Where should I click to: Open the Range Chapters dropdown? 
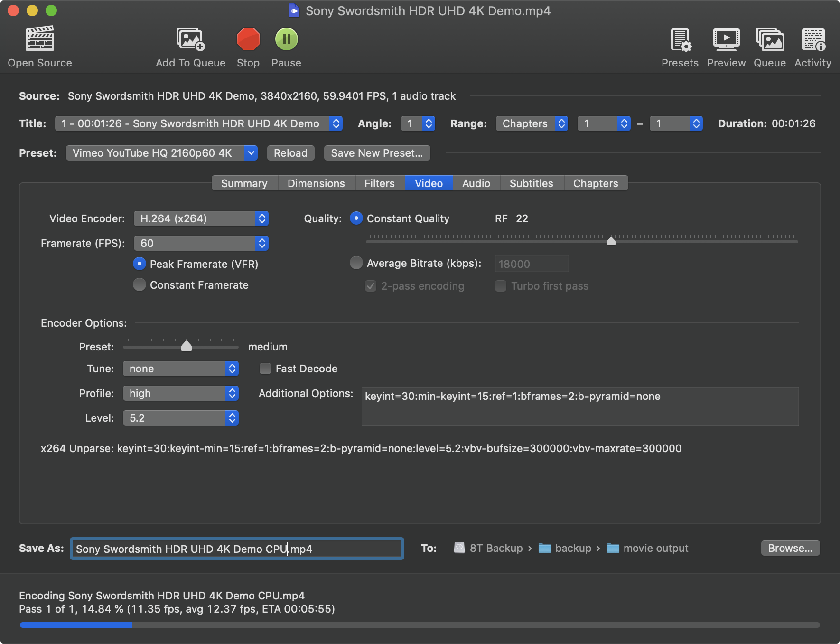532,123
